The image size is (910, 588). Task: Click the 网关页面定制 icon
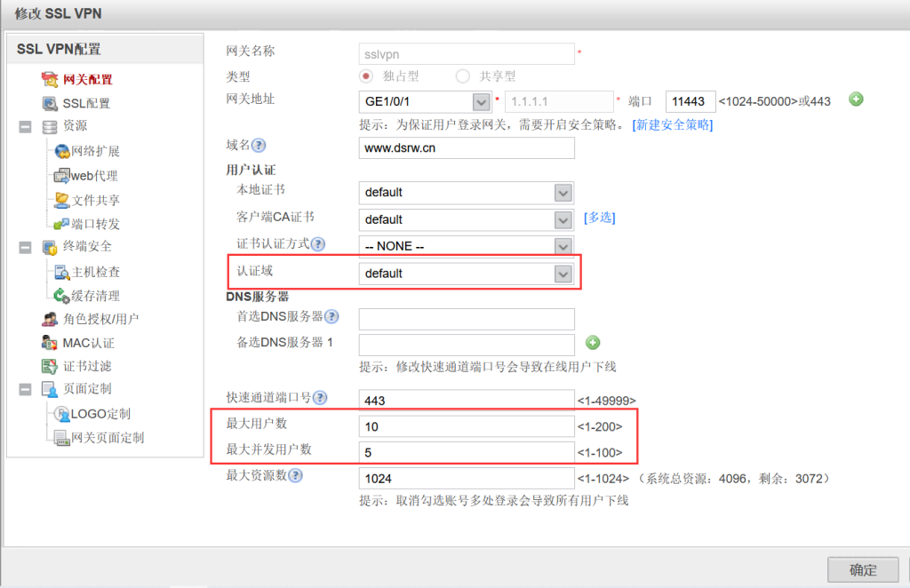pyautogui.click(x=61, y=439)
